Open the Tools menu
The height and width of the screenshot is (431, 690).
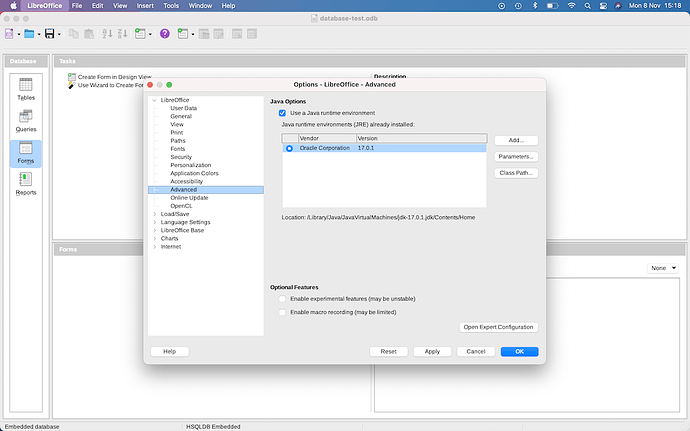pos(171,6)
